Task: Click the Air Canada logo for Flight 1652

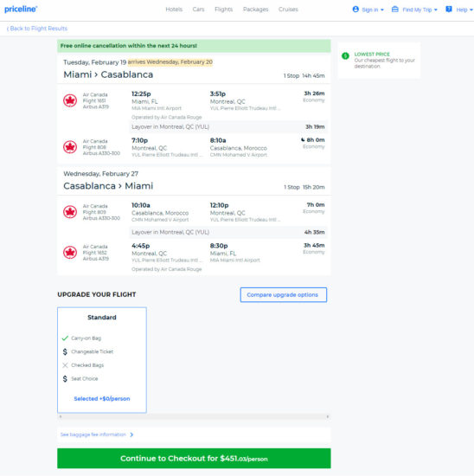Action: [x=70, y=252]
